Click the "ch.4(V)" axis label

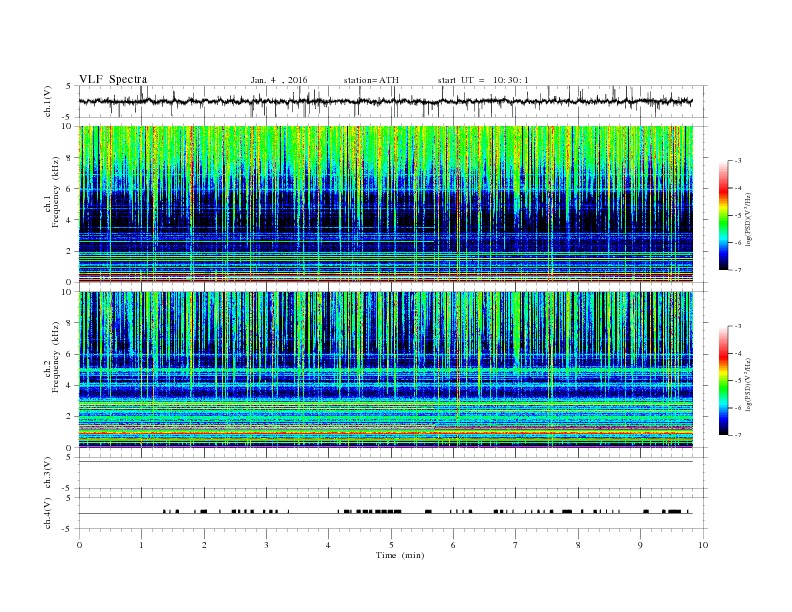point(48,513)
